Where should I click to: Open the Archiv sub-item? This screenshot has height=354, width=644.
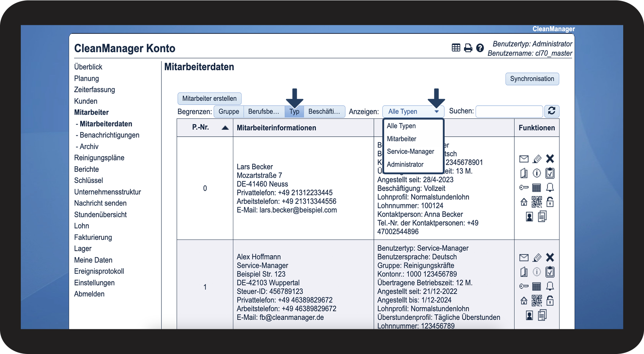[x=89, y=147]
